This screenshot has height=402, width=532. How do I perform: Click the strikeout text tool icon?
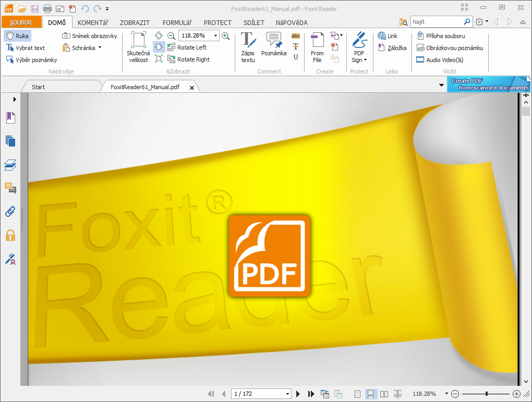coord(296,46)
